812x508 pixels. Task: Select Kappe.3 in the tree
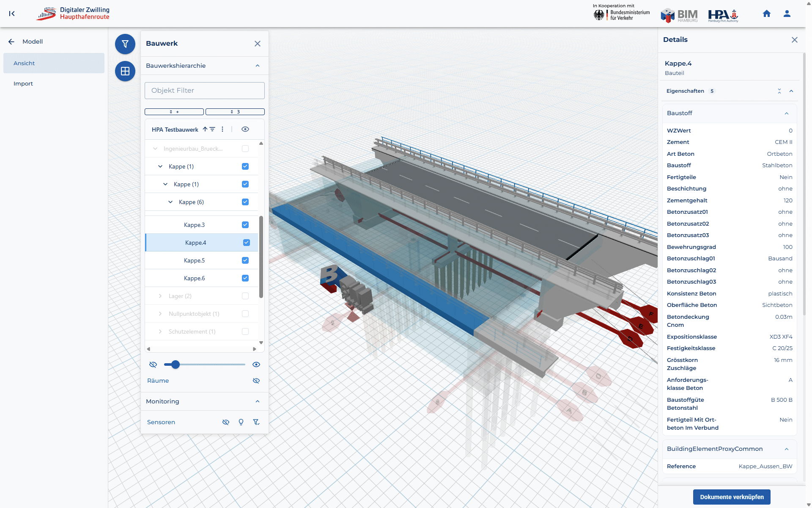point(194,225)
